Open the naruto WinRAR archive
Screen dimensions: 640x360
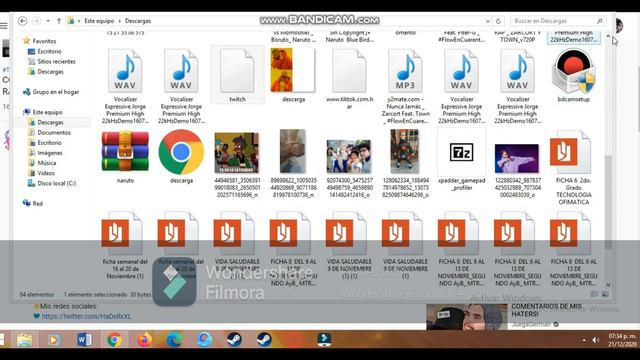click(125, 152)
